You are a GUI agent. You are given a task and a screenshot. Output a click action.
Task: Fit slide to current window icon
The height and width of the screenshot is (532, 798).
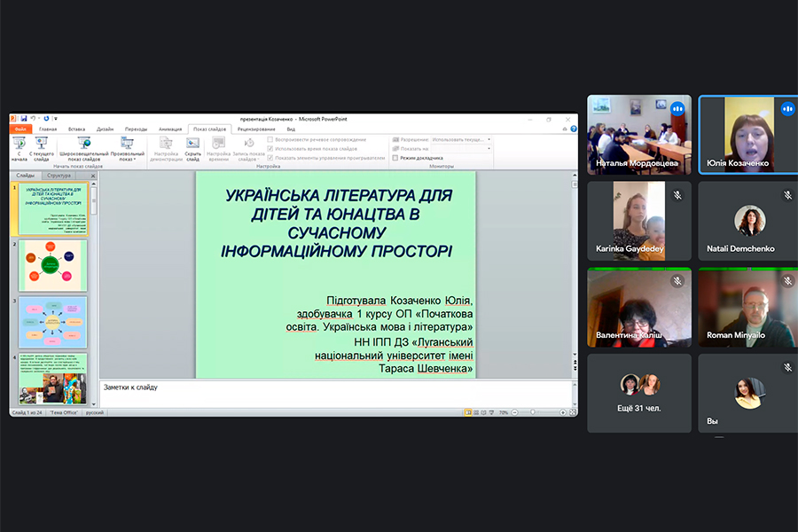pos(573,412)
